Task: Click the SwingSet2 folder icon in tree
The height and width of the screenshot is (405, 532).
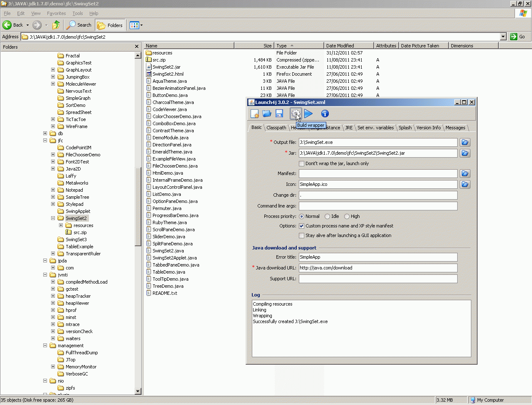Action: coord(61,218)
